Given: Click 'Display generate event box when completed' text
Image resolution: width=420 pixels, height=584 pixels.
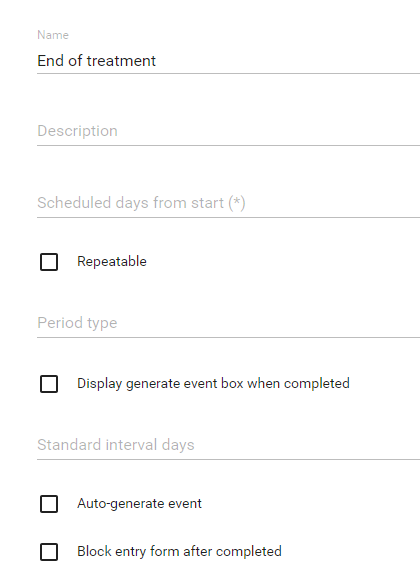Looking at the screenshot, I should point(213,384).
